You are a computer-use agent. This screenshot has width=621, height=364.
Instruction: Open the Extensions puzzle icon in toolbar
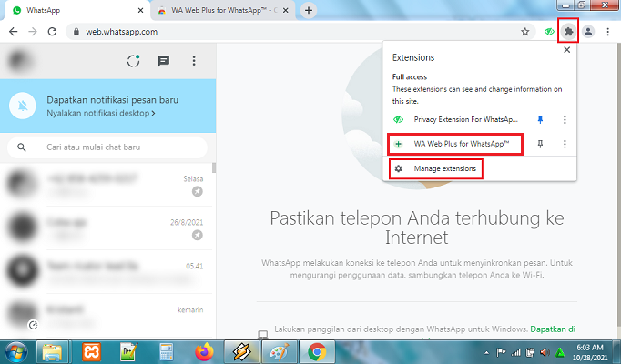point(568,31)
